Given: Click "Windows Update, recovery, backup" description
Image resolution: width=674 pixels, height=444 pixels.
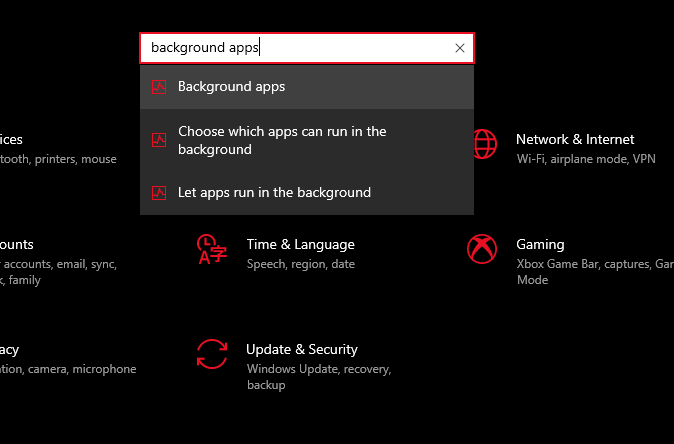Looking at the screenshot, I should click(319, 377).
